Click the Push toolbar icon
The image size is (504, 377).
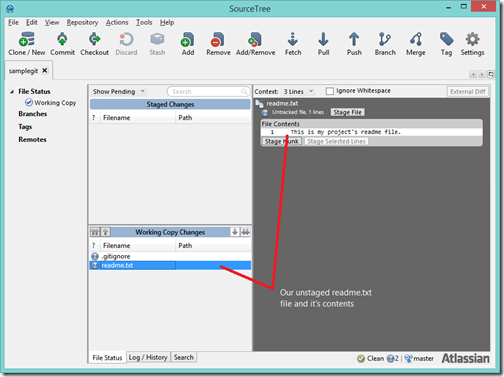click(x=354, y=39)
